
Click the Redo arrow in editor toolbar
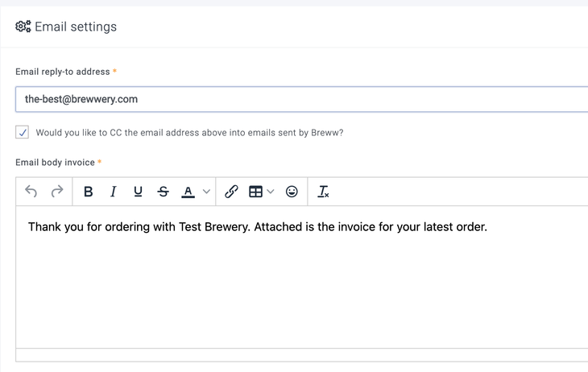click(57, 192)
